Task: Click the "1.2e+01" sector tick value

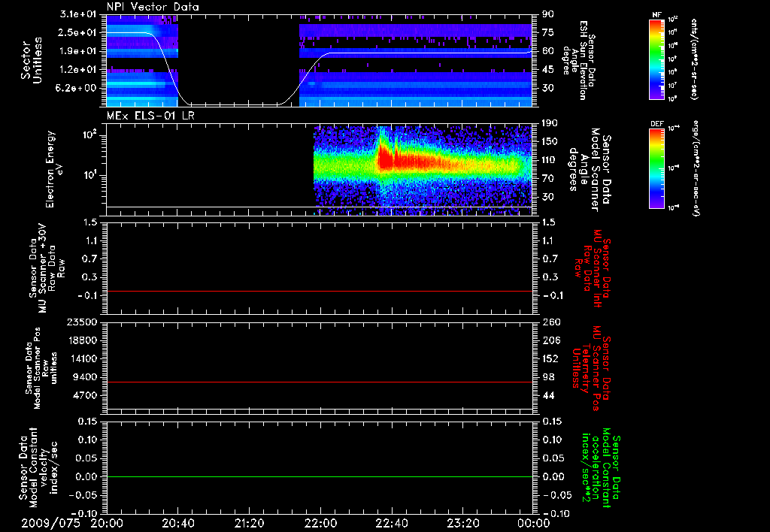Action: [78, 70]
